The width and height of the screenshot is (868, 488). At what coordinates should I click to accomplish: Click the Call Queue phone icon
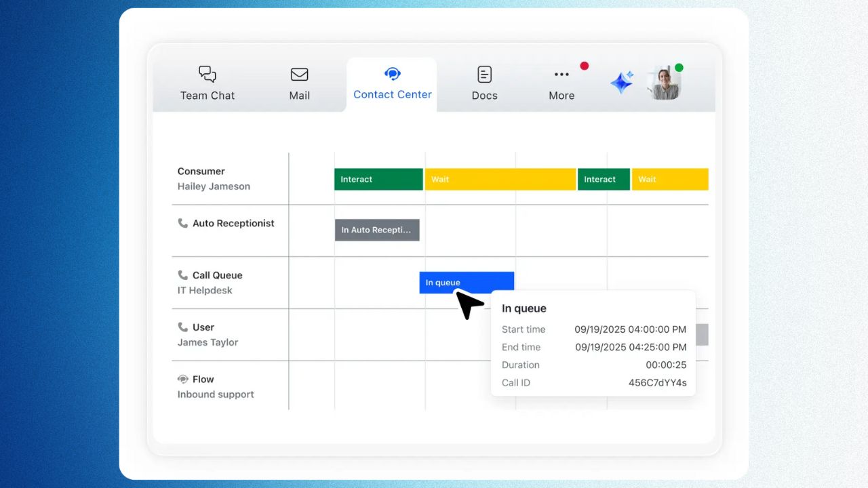(182, 275)
